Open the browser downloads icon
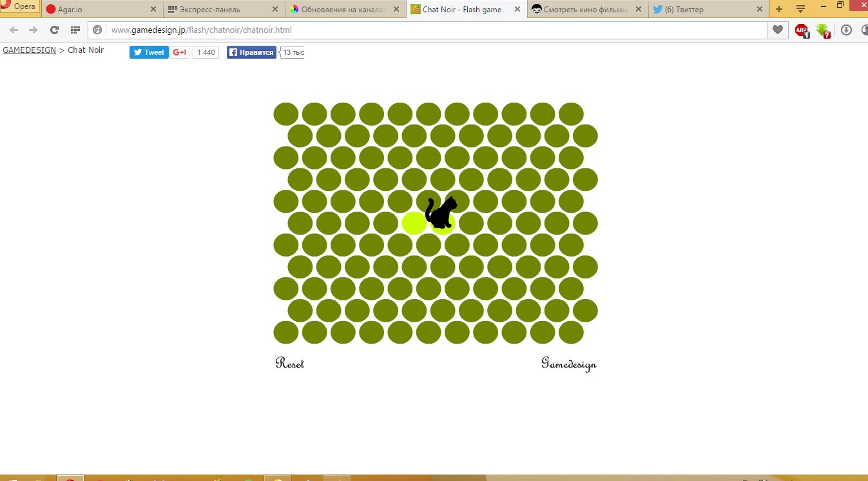868x481 pixels. [x=847, y=30]
